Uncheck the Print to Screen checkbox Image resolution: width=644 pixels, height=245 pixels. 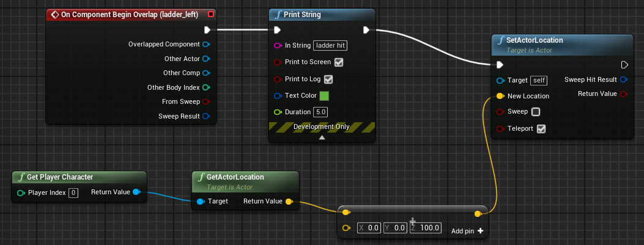339,62
